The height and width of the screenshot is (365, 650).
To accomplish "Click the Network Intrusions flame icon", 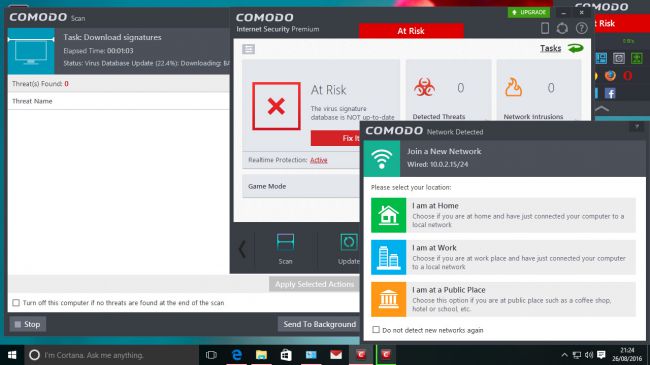I will (x=513, y=87).
